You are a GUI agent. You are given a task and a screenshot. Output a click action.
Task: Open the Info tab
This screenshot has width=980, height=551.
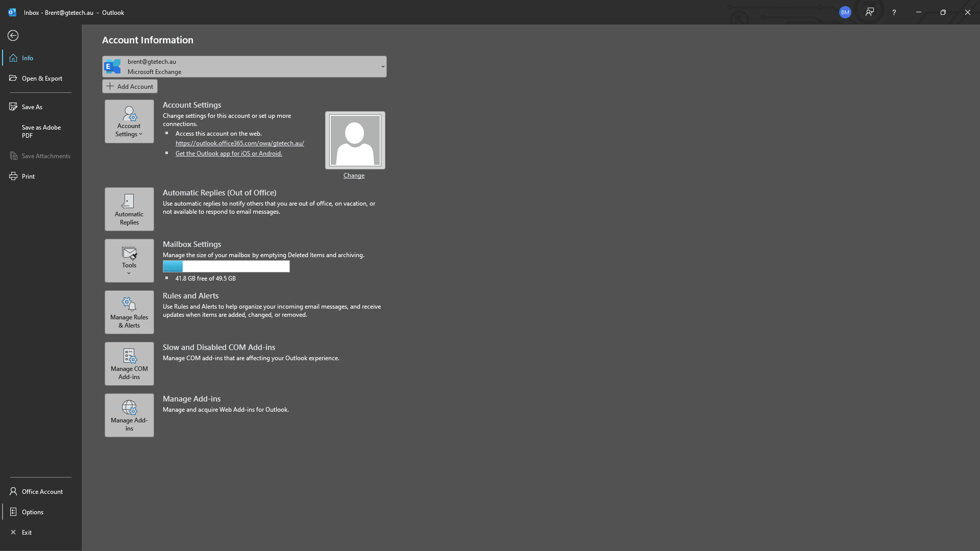41,58
